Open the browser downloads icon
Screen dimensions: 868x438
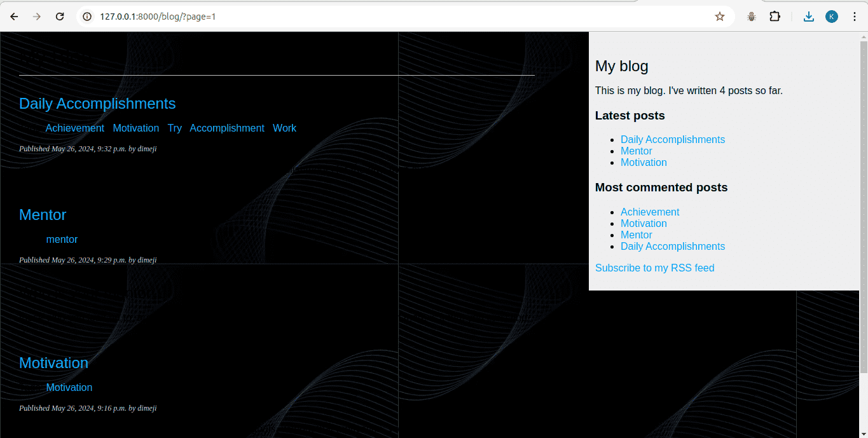click(x=808, y=17)
